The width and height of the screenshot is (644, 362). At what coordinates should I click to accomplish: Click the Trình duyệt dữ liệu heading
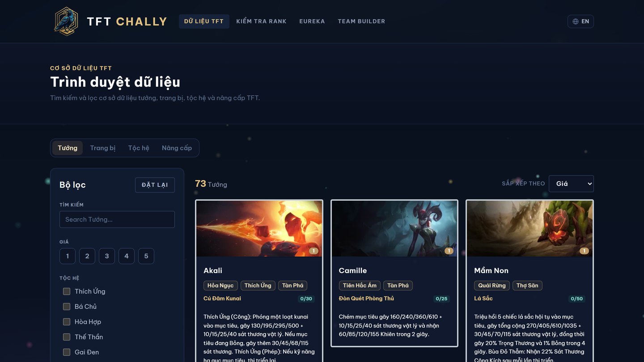115,82
